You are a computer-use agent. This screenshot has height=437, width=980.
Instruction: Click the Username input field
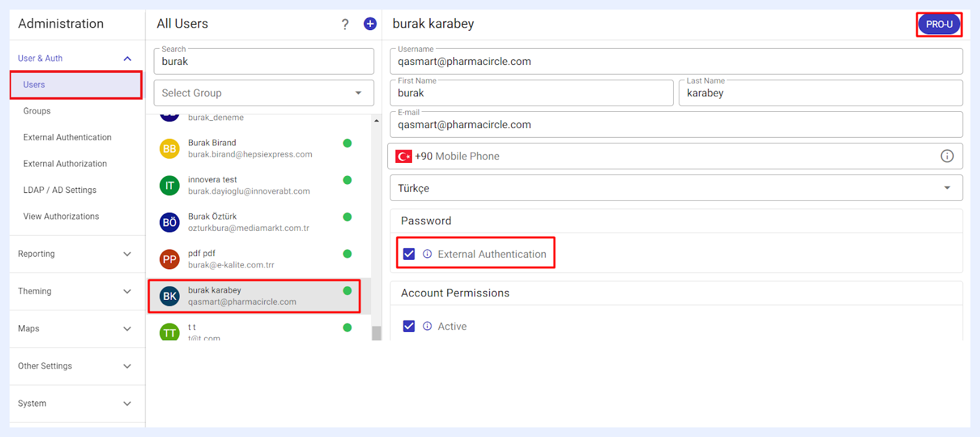[x=676, y=61]
